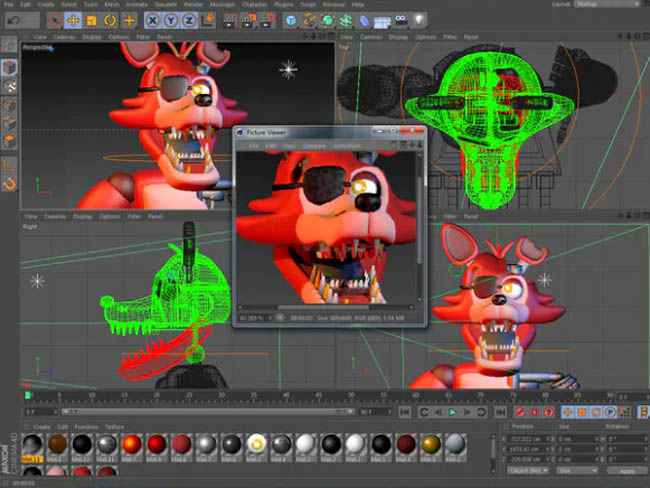Select the Live Selection arrow tool
The width and height of the screenshot is (650, 488).
click(x=54, y=20)
